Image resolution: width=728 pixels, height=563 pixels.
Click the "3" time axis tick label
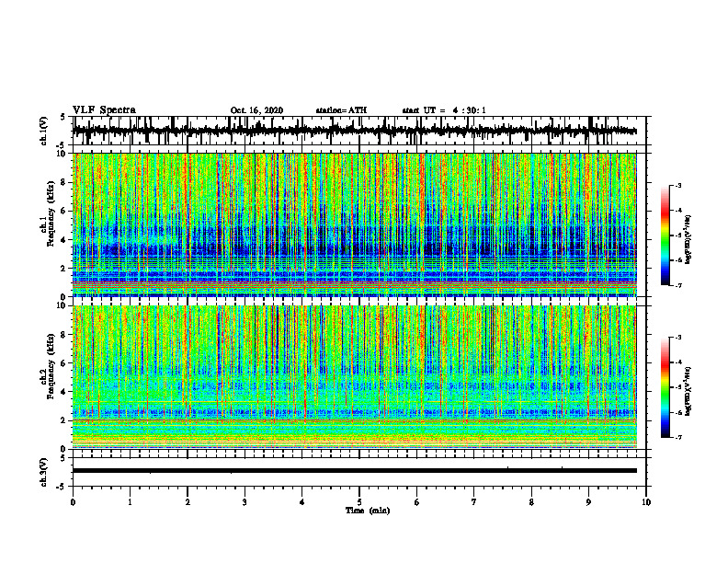click(x=245, y=502)
